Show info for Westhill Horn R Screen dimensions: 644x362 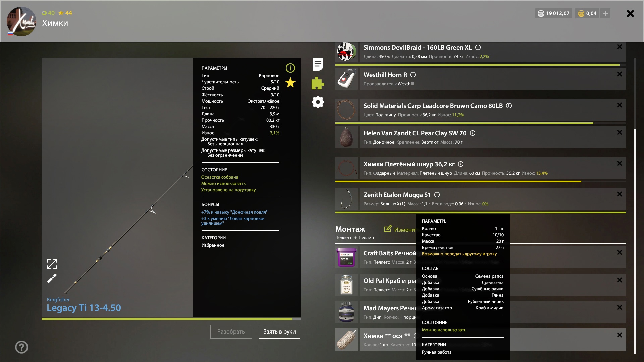tap(413, 75)
